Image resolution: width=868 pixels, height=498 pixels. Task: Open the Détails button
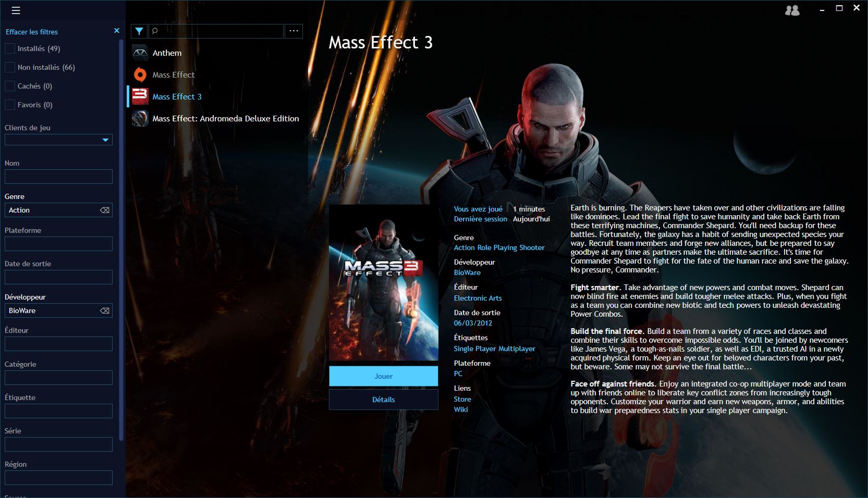384,400
